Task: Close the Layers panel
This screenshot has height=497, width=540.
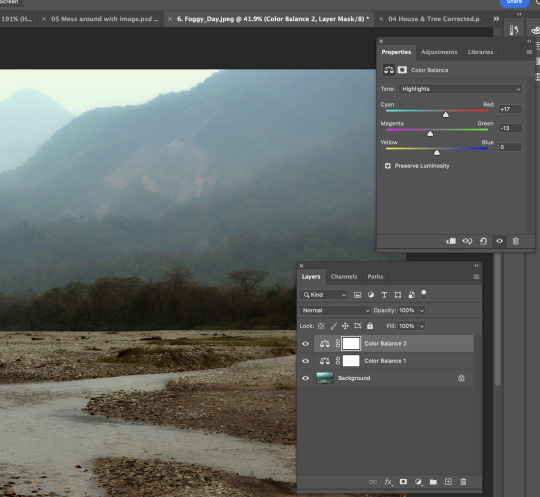Action: pos(301,266)
